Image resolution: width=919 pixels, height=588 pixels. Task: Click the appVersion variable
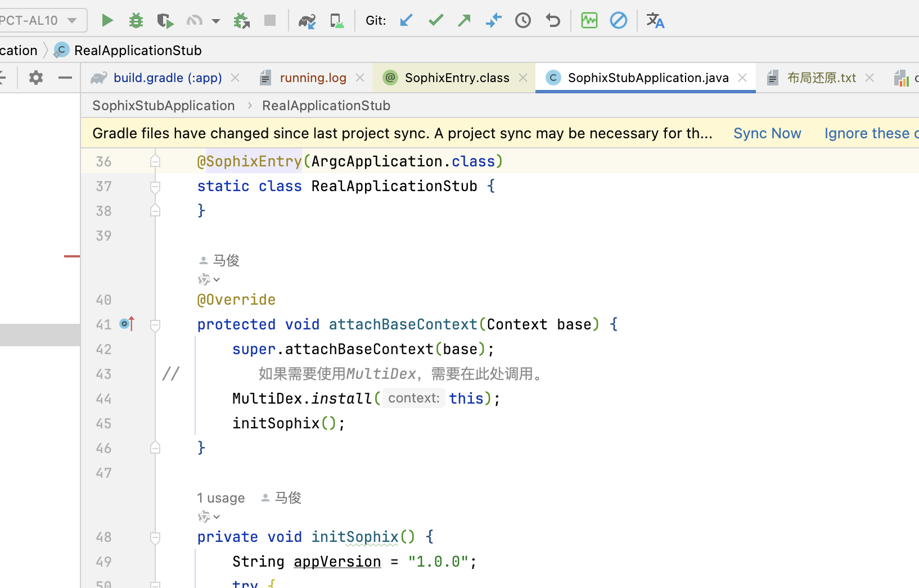337,562
